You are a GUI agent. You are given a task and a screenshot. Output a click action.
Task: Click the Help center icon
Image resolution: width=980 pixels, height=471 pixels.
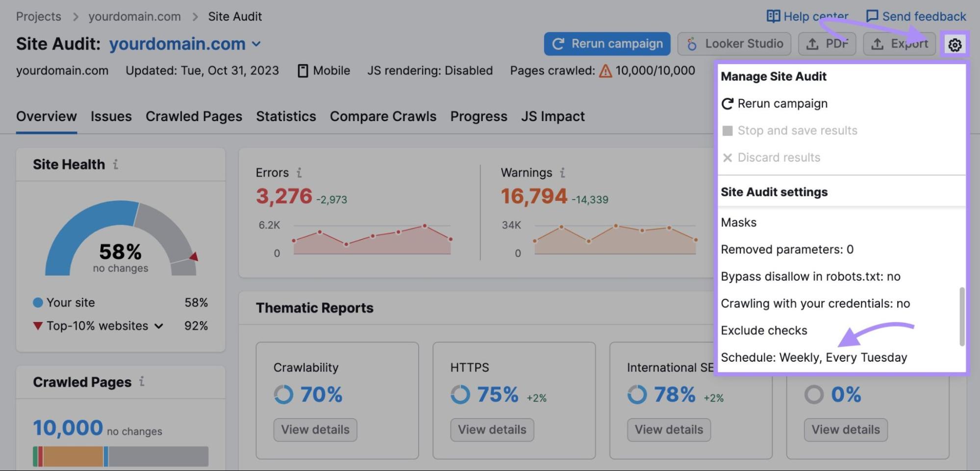click(773, 16)
